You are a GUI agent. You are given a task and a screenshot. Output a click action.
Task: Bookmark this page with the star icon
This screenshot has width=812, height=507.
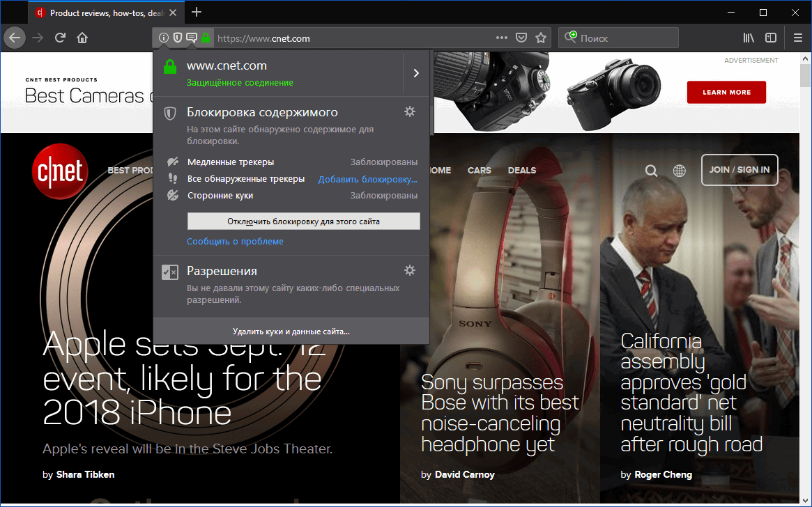(x=541, y=38)
